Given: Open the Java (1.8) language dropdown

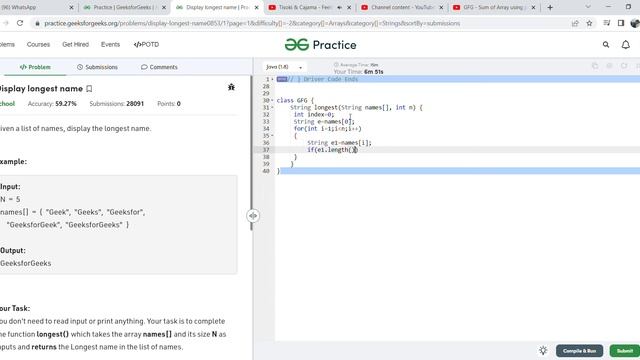Looking at the screenshot, I should (x=284, y=67).
